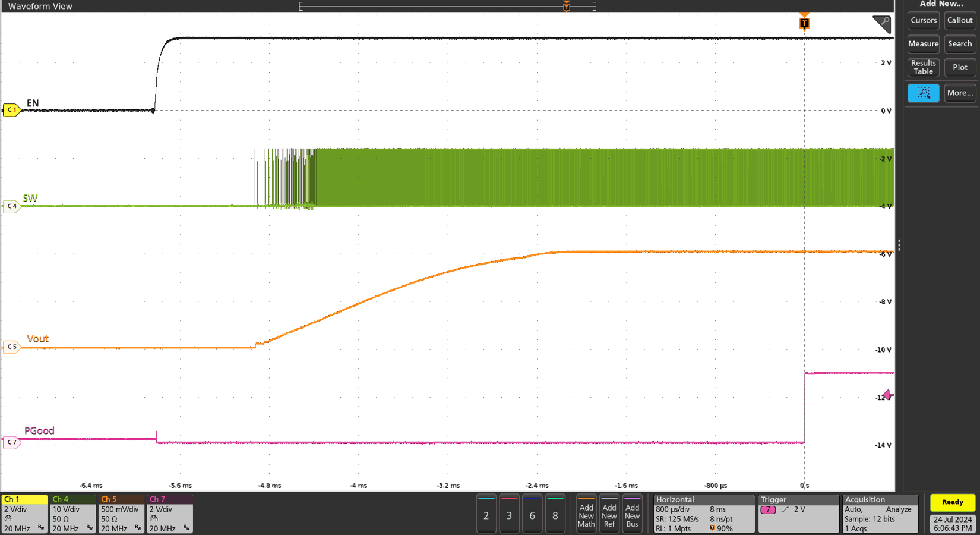Screen dimensions: 980x535
Task: Click the C1 EN channel handle
Action: tap(12, 110)
